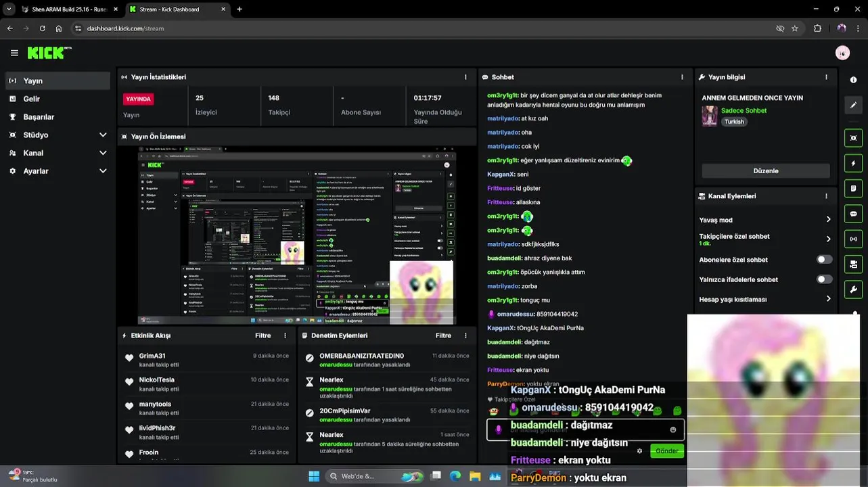
Task: Open Denetim Eylemleri panel three-dot menu
Action: click(465, 335)
